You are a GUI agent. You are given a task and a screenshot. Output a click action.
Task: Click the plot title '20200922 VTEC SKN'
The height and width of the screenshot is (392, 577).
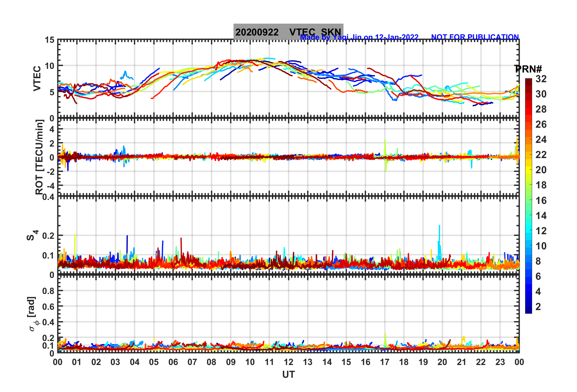[288, 32]
